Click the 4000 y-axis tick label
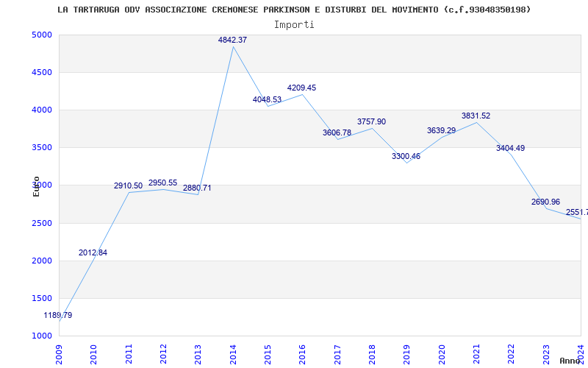This screenshot has width=588, height=368. click(x=42, y=110)
